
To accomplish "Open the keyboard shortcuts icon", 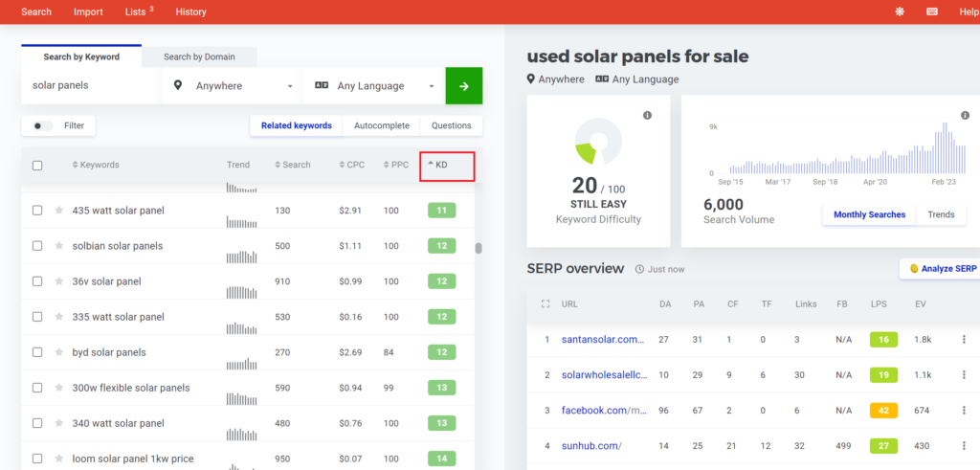I will click(932, 11).
